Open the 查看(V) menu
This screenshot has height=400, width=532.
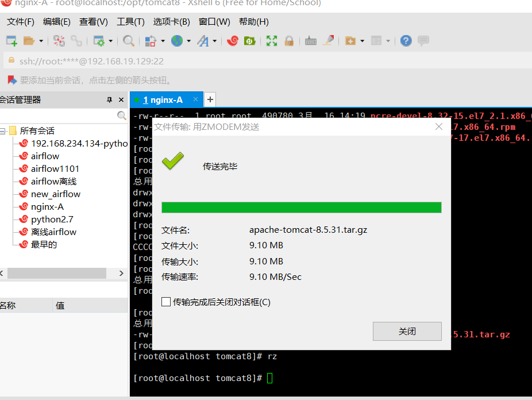93,22
